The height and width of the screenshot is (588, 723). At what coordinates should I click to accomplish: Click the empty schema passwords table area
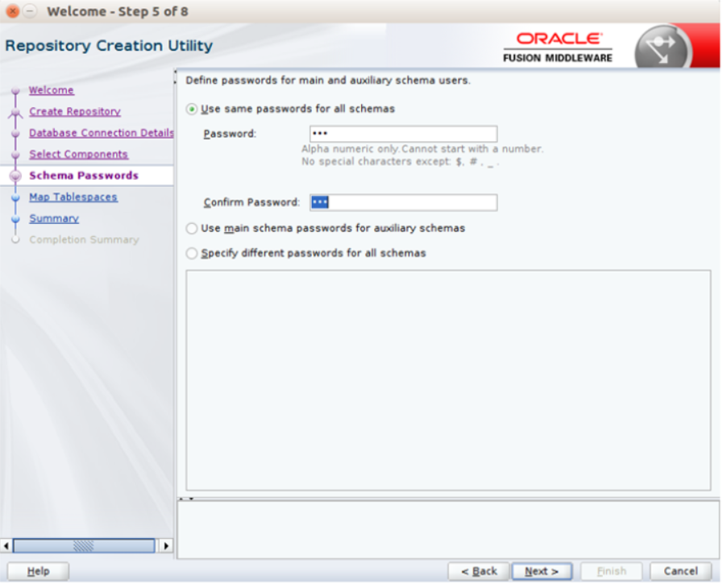coord(449,381)
